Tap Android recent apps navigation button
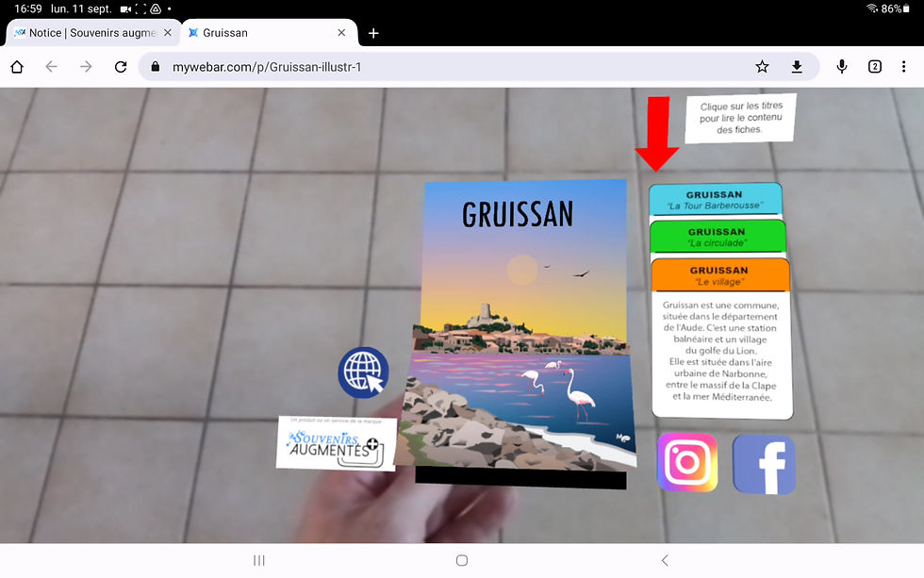The height and width of the screenshot is (578, 924). point(258,560)
